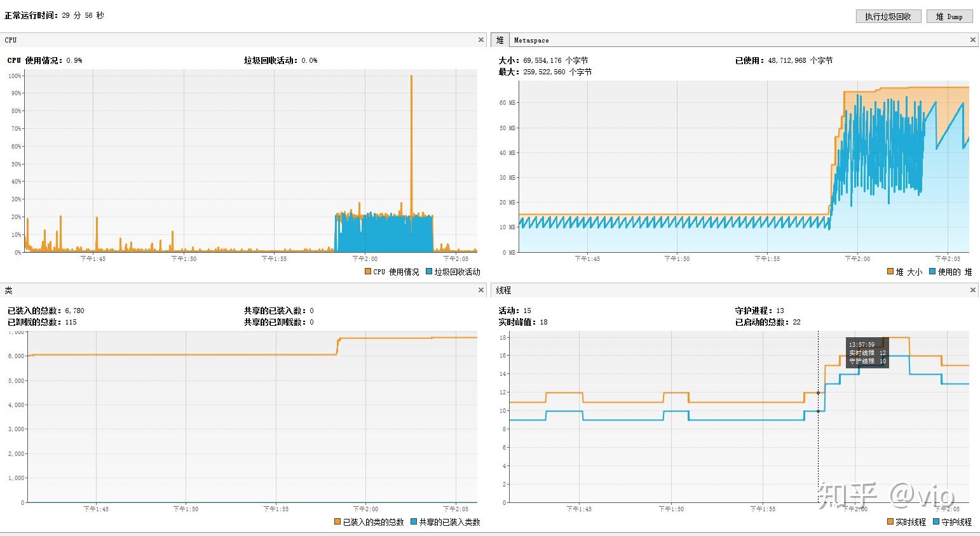This screenshot has width=980, height=536.
Task: Click the 堆 Dump button
Action: click(x=949, y=16)
